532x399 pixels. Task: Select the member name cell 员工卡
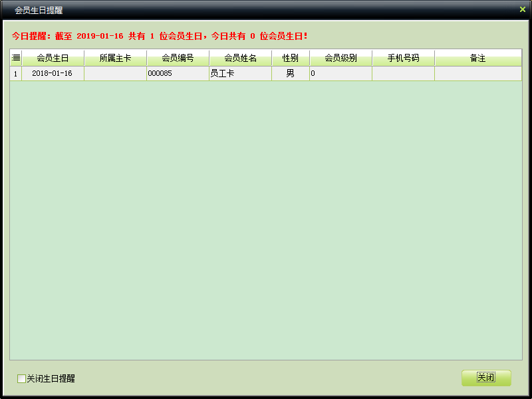coord(240,73)
